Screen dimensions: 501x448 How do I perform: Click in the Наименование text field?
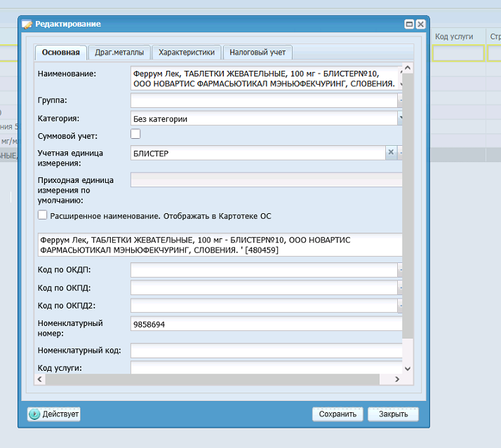264,79
